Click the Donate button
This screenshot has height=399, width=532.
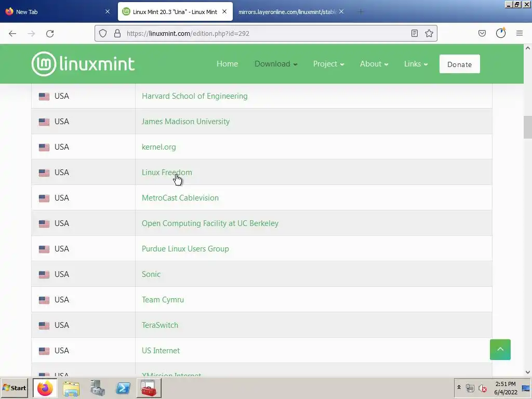[x=459, y=64]
